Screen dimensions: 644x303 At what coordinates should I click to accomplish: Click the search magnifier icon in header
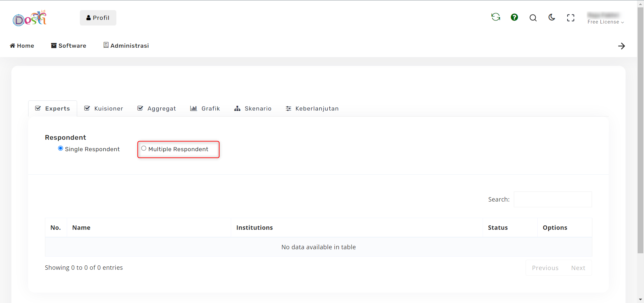pyautogui.click(x=533, y=18)
